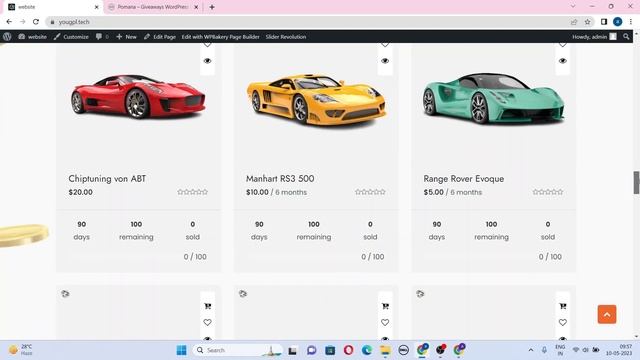Click the taskbar Search box
Screen dimensions: 640x360
(x=238, y=350)
